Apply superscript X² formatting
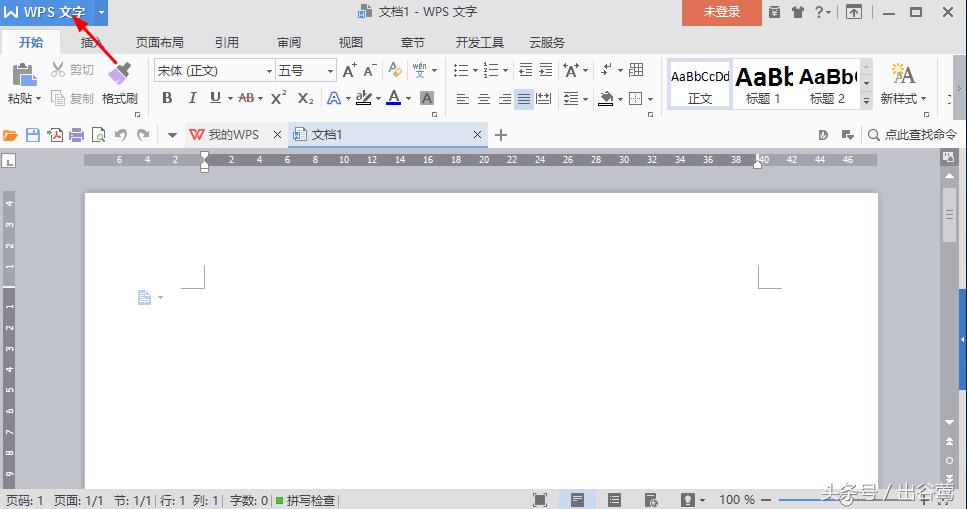Viewport: 967px width, 509px height. pyautogui.click(x=279, y=98)
